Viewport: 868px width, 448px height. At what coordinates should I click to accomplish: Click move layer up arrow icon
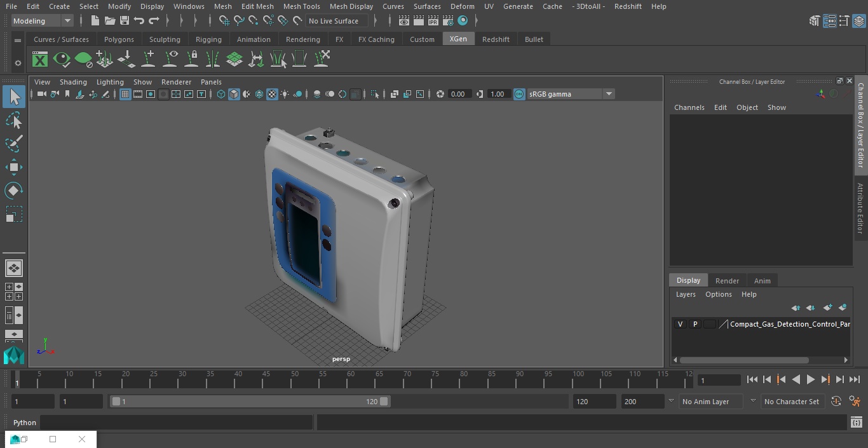coord(796,308)
